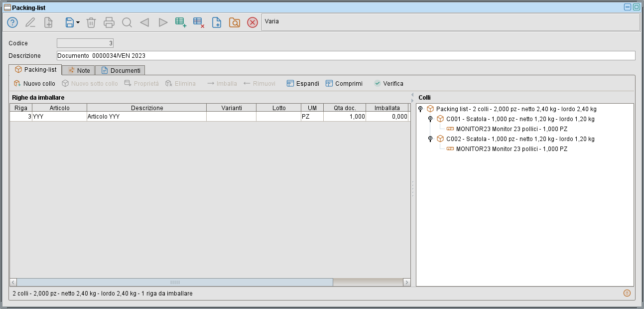Switch to the Note tab

79,70
